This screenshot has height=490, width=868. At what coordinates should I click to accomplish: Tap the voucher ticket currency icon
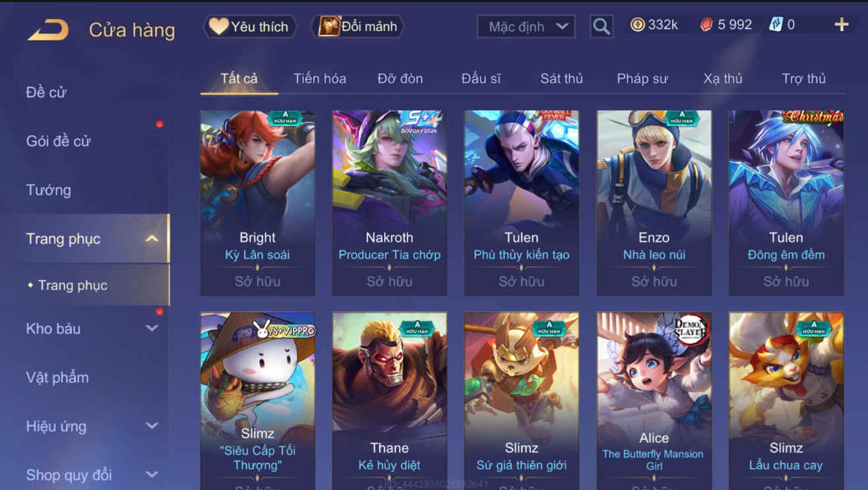776,25
